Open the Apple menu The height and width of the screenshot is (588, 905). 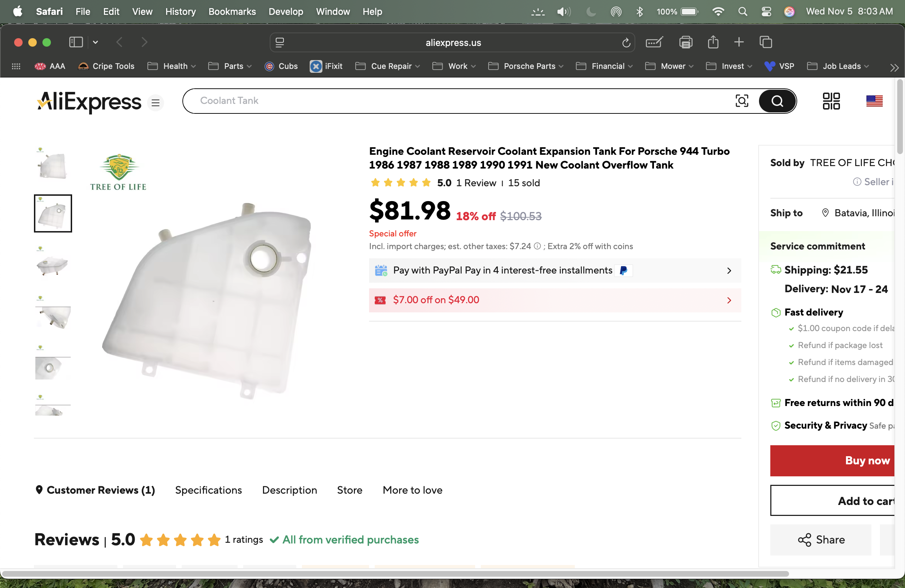tap(17, 11)
